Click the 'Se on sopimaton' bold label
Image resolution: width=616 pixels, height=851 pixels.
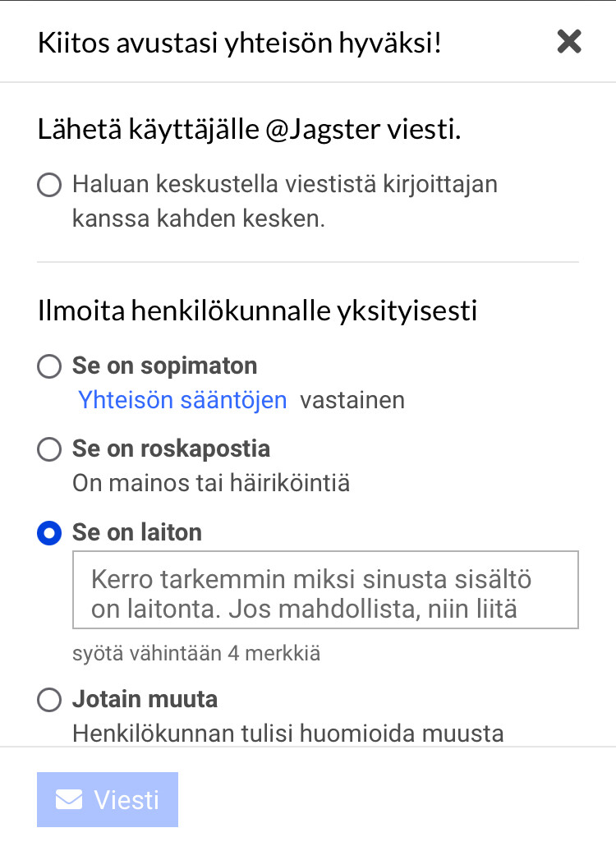coord(164,366)
